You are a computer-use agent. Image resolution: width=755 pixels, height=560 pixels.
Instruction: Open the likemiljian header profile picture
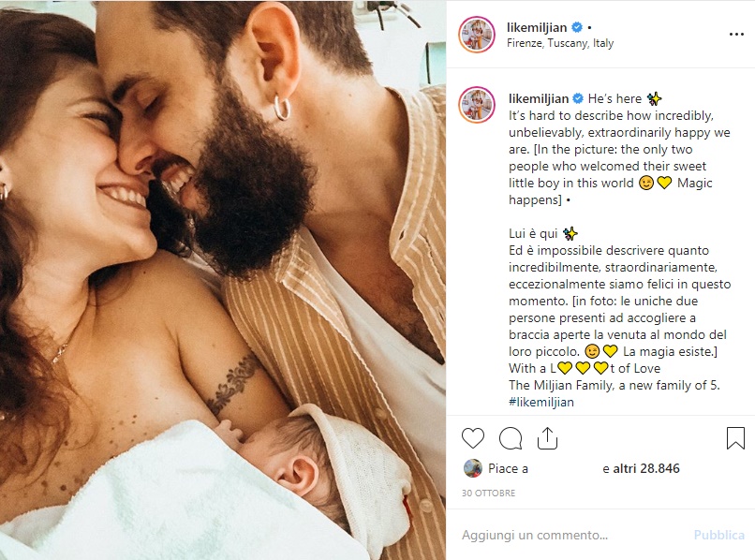[x=477, y=35]
